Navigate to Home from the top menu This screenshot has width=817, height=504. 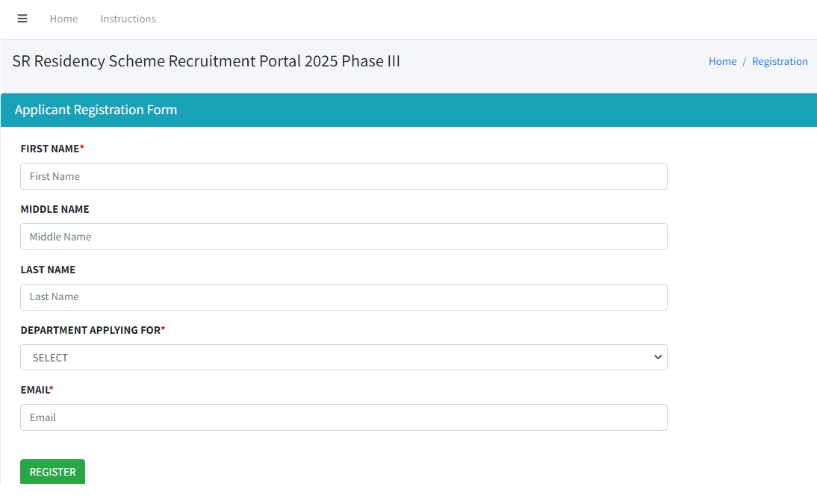[x=63, y=19]
